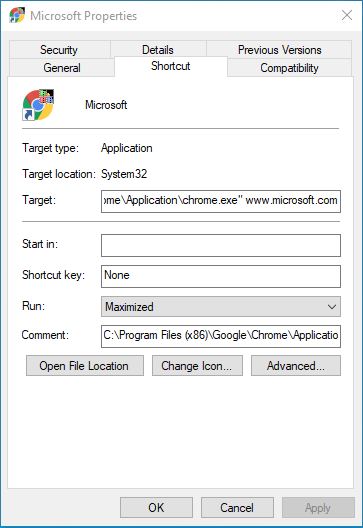363x528 pixels.
Task: Confirm with the OK button
Action: click(x=156, y=507)
